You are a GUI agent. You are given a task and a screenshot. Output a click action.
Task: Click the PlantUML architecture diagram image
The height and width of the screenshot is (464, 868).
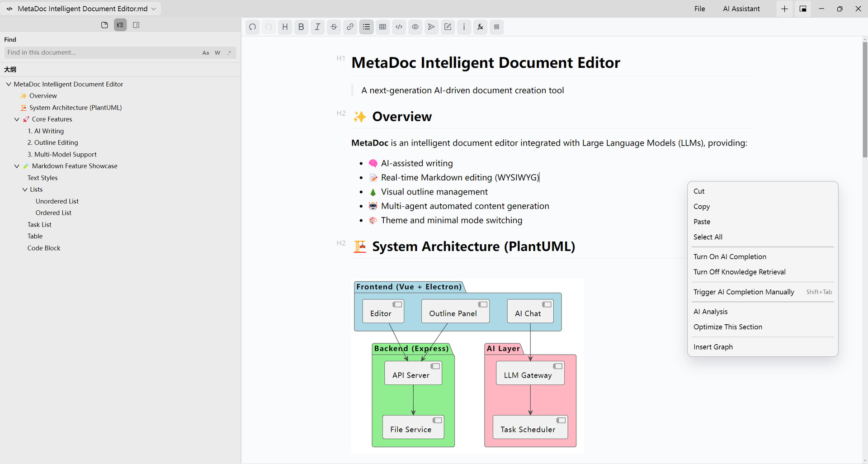coord(467,366)
